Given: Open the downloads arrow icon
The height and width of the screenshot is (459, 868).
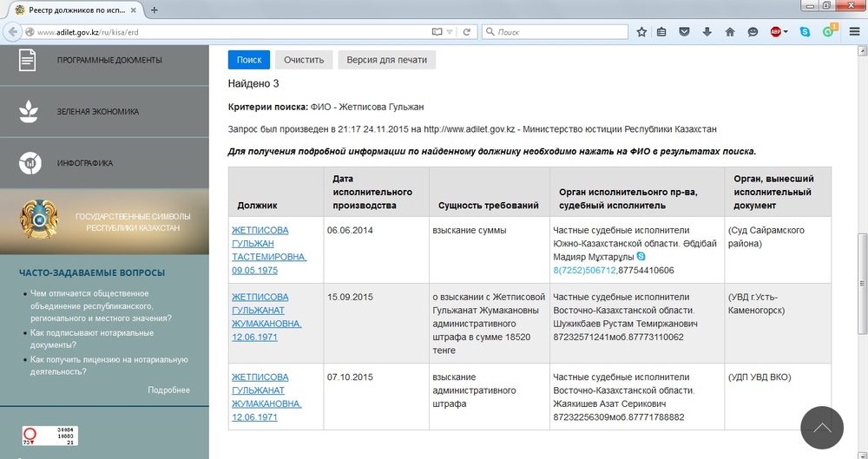Looking at the screenshot, I should pos(707,32).
